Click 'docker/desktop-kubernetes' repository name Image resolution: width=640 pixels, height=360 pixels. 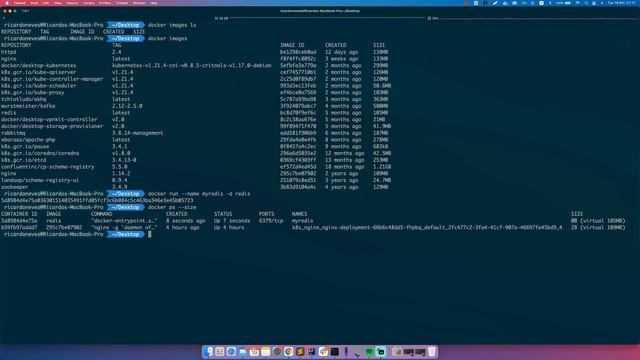[38, 65]
